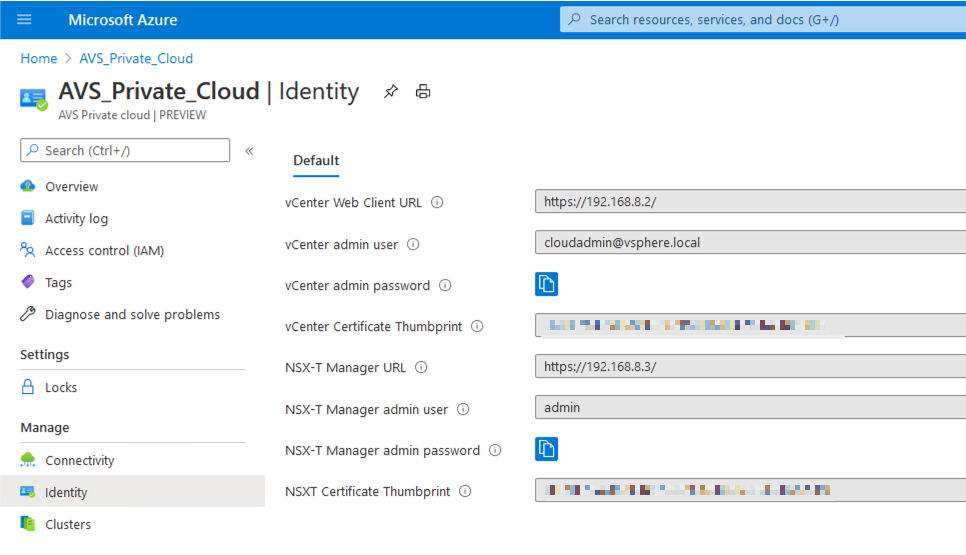Click the NSX-T admin user field

click(750, 408)
